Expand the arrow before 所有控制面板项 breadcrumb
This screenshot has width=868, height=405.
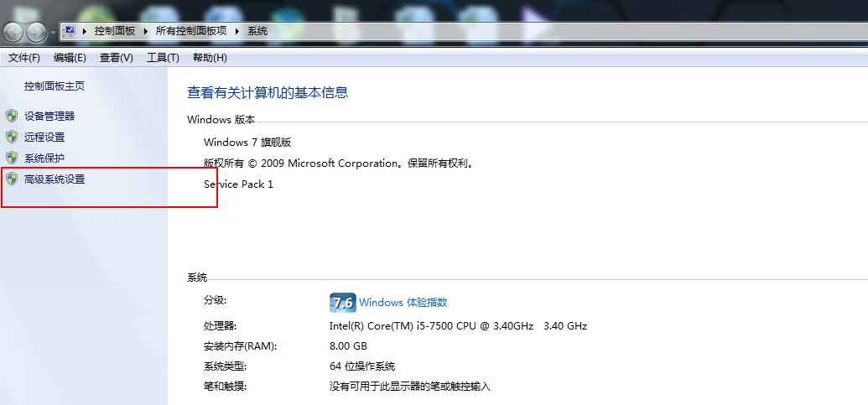coord(146,32)
